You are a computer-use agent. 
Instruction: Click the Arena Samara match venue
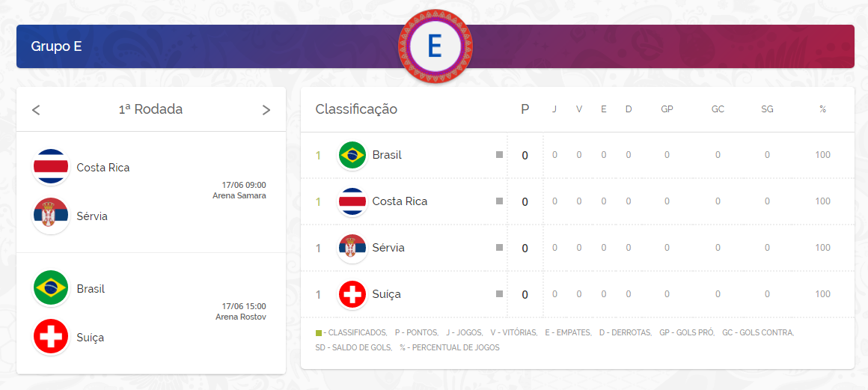pos(239,196)
